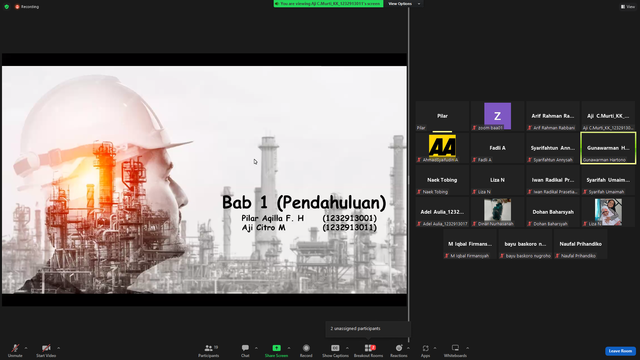
Task: Click the name Aji Citro M on slide
Action: tap(264, 228)
